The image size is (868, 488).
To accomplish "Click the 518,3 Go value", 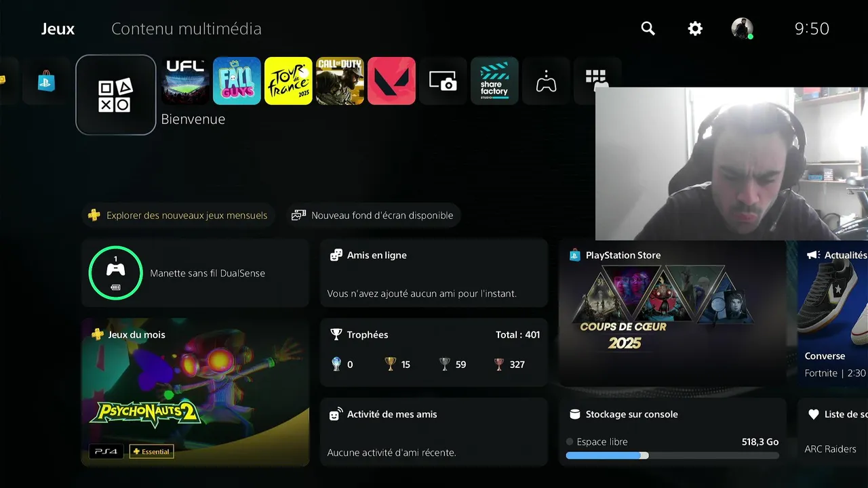I will pyautogui.click(x=760, y=442).
